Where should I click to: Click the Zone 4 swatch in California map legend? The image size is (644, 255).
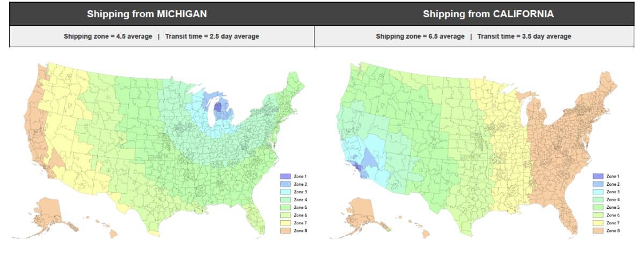pyautogui.click(x=597, y=199)
